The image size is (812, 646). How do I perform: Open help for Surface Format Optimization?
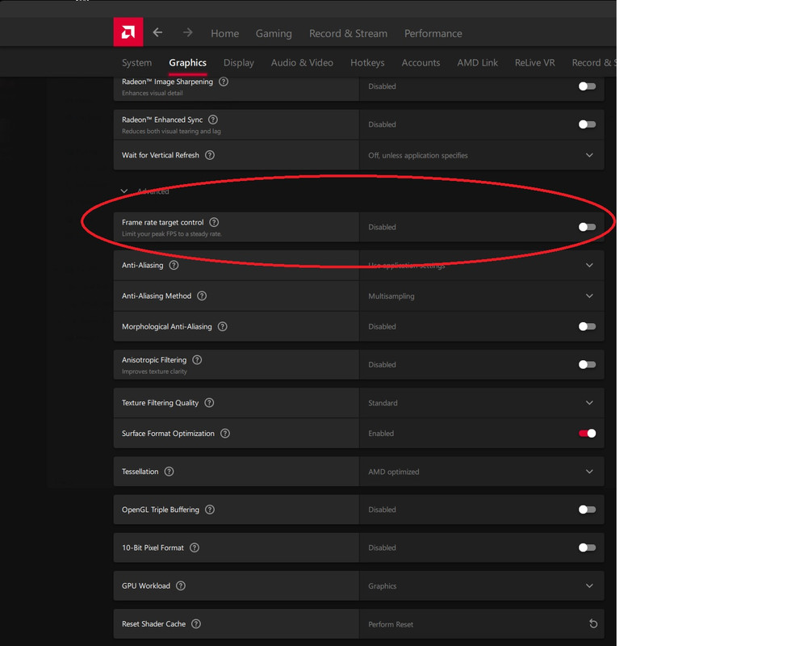[225, 433]
